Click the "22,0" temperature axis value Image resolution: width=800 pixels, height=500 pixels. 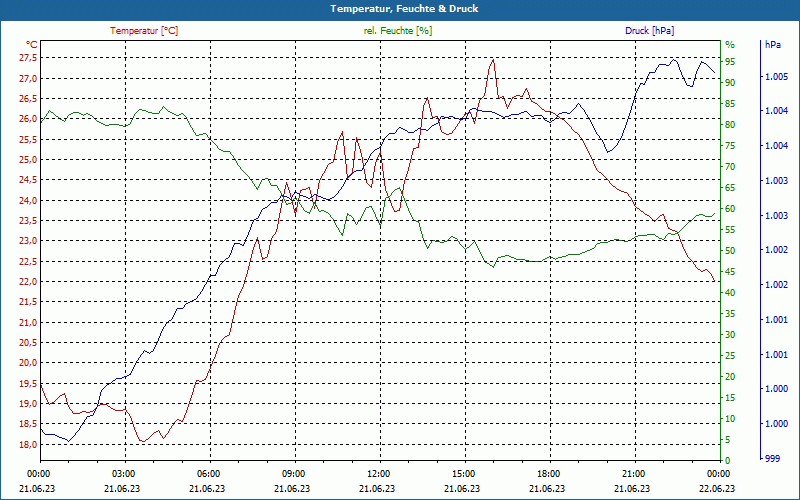pyautogui.click(x=28, y=282)
